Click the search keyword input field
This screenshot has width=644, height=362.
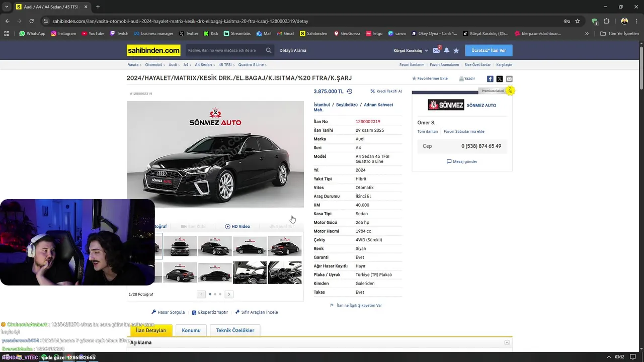pyautogui.click(x=224, y=50)
